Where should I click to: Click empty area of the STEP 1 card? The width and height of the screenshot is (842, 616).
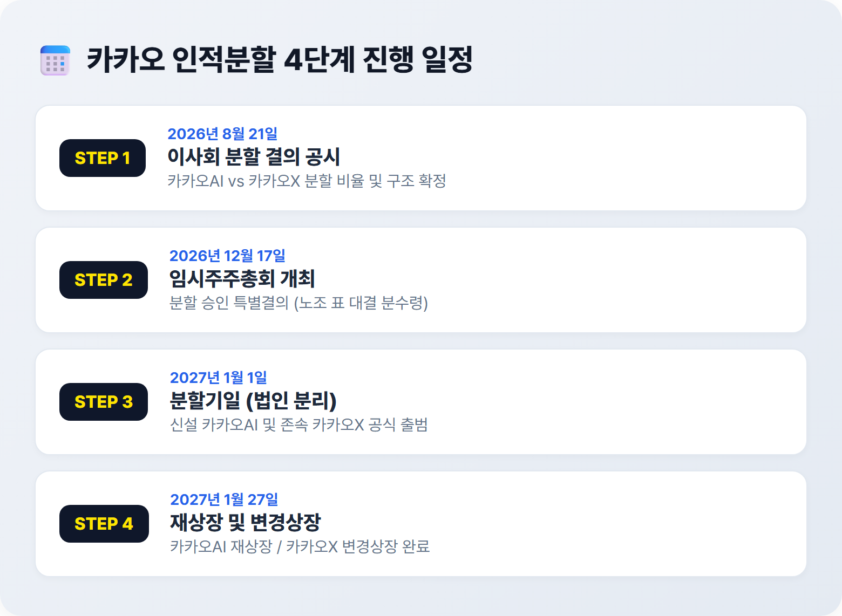pos(621,158)
